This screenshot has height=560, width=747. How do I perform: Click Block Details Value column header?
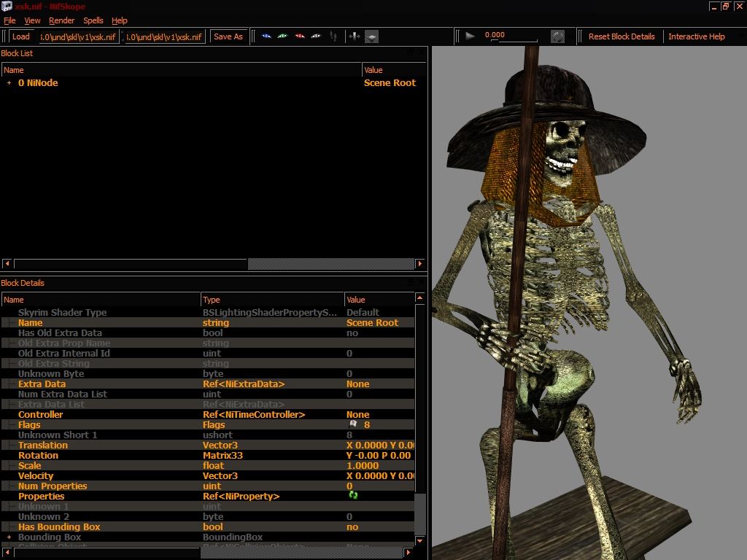pos(379,300)
